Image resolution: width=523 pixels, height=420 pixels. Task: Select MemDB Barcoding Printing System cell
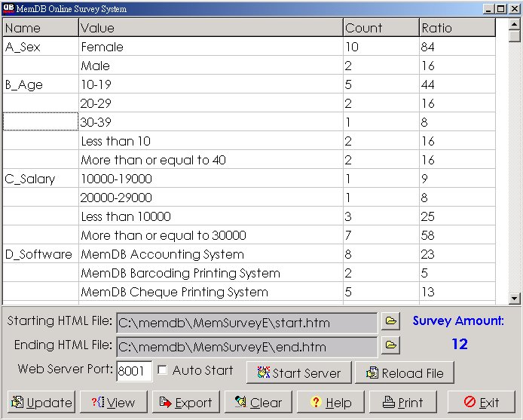211,273
